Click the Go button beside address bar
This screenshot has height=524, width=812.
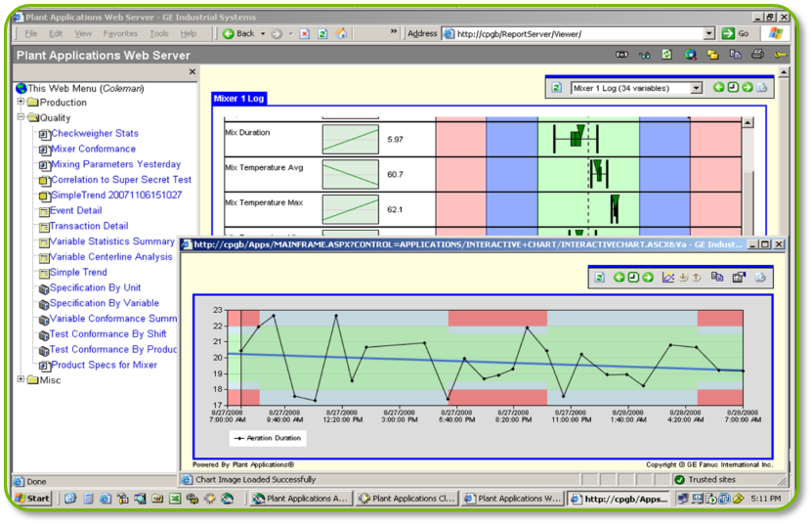click(x=736, y=33)
